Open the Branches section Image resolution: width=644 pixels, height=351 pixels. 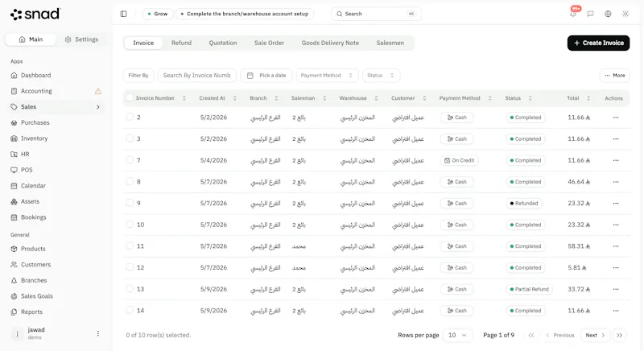coord(34,280)
